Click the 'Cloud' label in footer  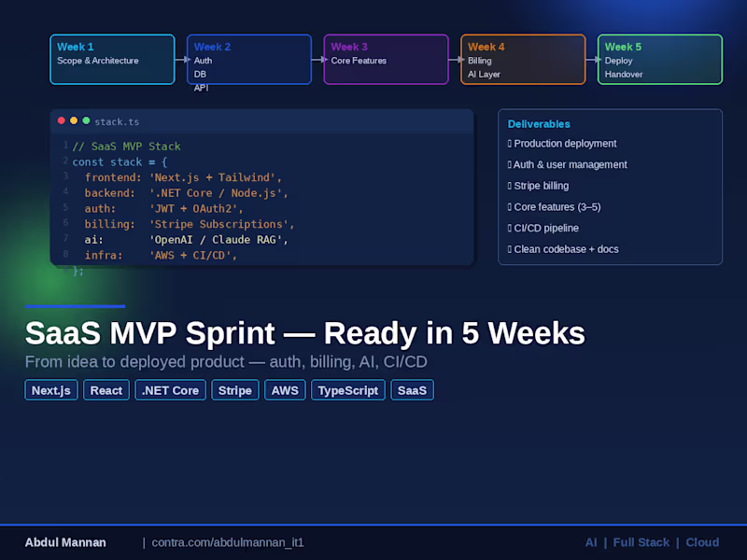coord(702,542)
